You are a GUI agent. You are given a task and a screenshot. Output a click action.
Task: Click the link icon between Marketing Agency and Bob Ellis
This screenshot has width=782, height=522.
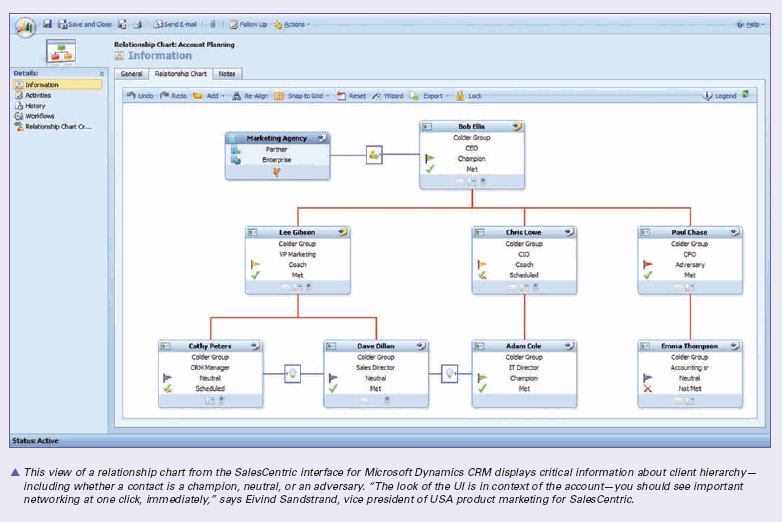tap(374, 155)
